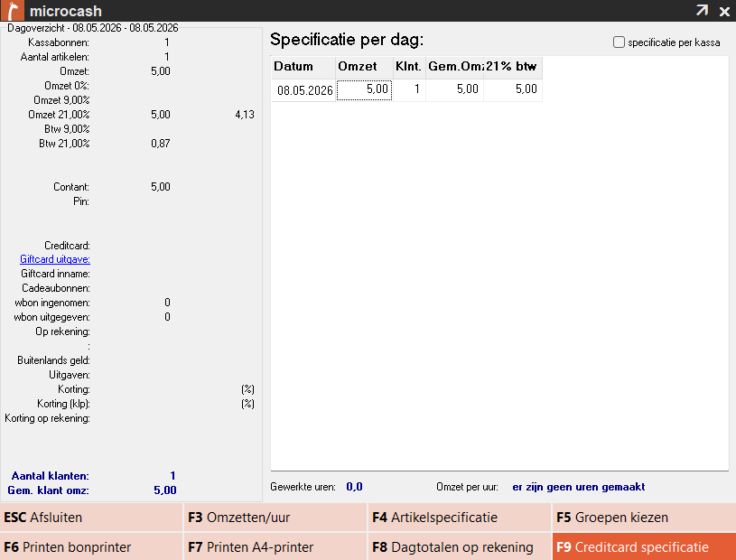The width and height of the screenshot is (736, 560).
Task: Click the Datum column header
Action: pyautogui.click(x=303, y=67)
